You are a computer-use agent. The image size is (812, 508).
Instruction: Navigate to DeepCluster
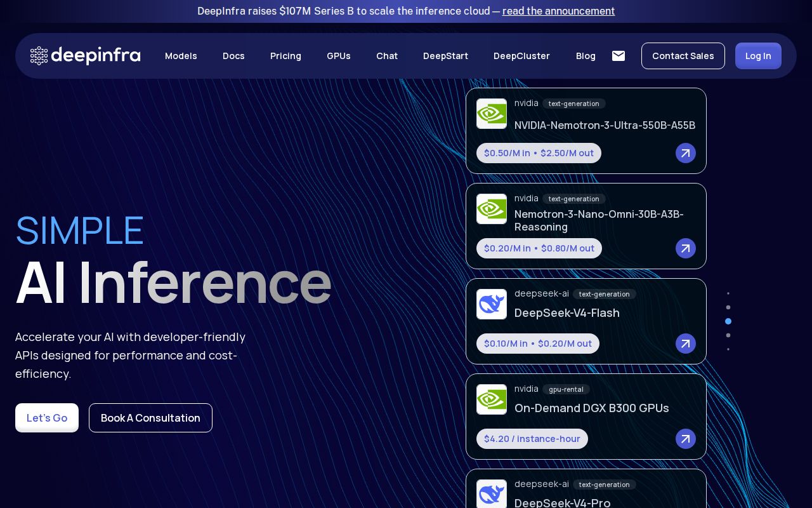point(521,56)
